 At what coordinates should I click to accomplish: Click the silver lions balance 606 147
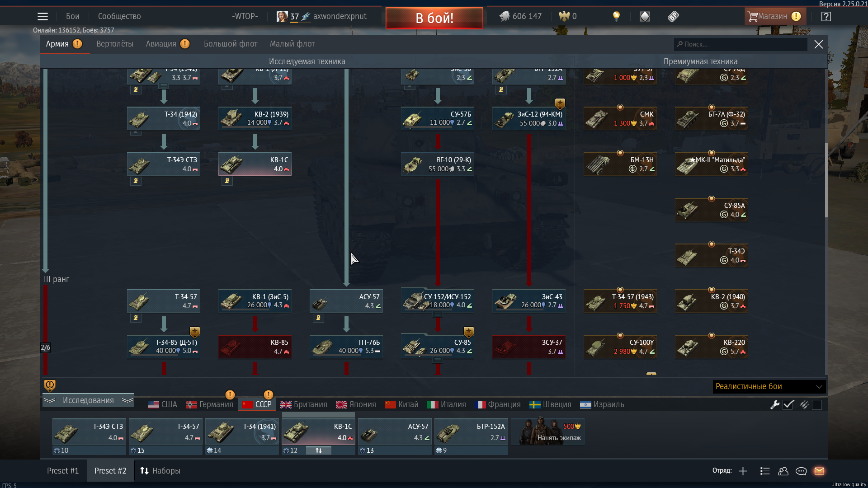521,17
